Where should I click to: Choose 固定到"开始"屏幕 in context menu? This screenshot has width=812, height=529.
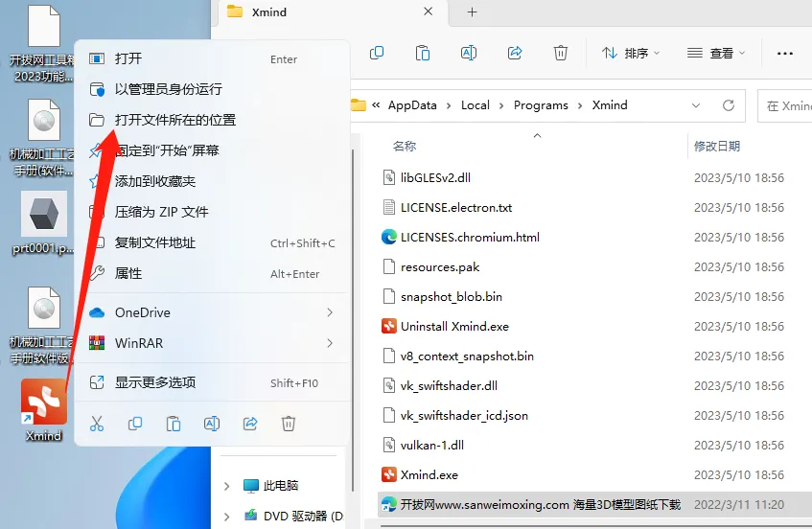pos(212,150)
